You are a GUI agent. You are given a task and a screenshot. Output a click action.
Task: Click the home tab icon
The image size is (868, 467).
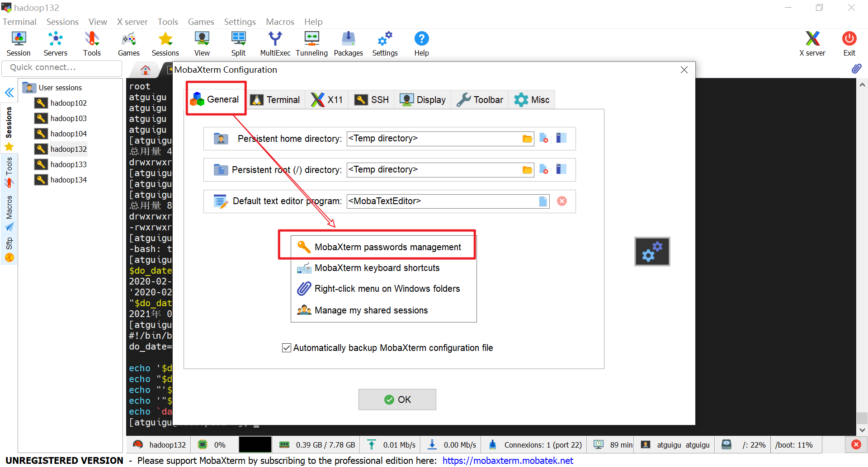pyautogui.click(x=145, y=70)
